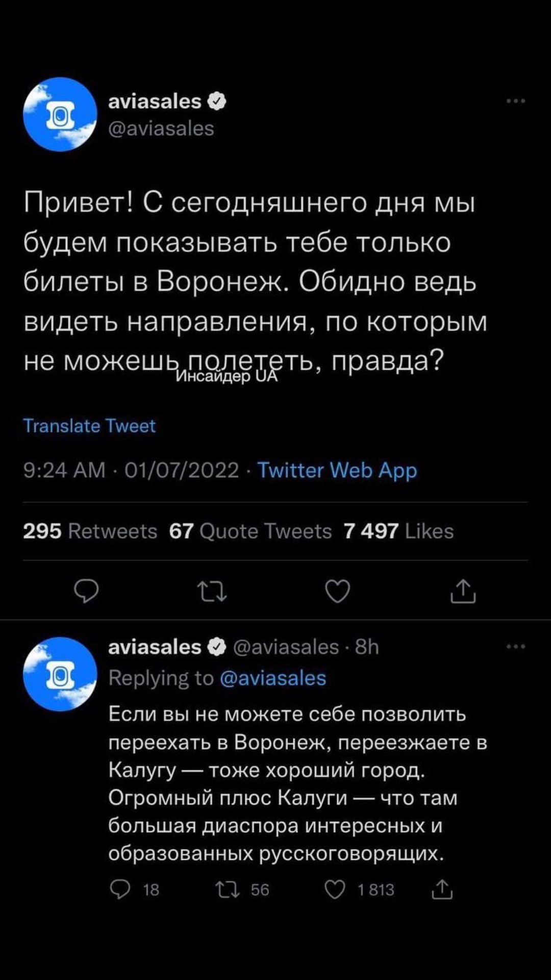Share the reply tweet about Kaluga

[442, 889]
